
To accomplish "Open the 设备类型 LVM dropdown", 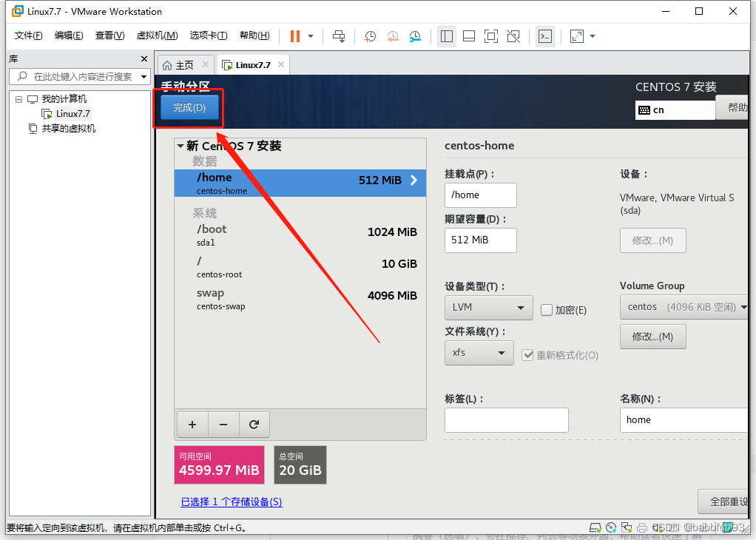I will (488, 307).
